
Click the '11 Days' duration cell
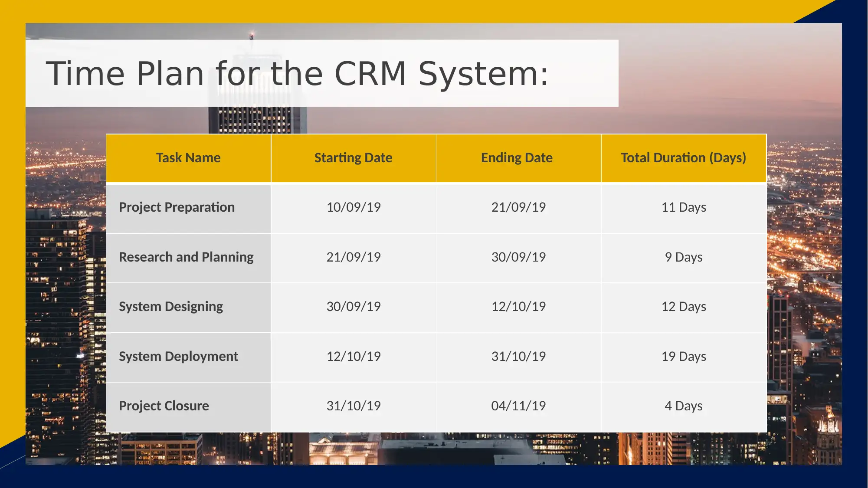[x=684, y=208]
